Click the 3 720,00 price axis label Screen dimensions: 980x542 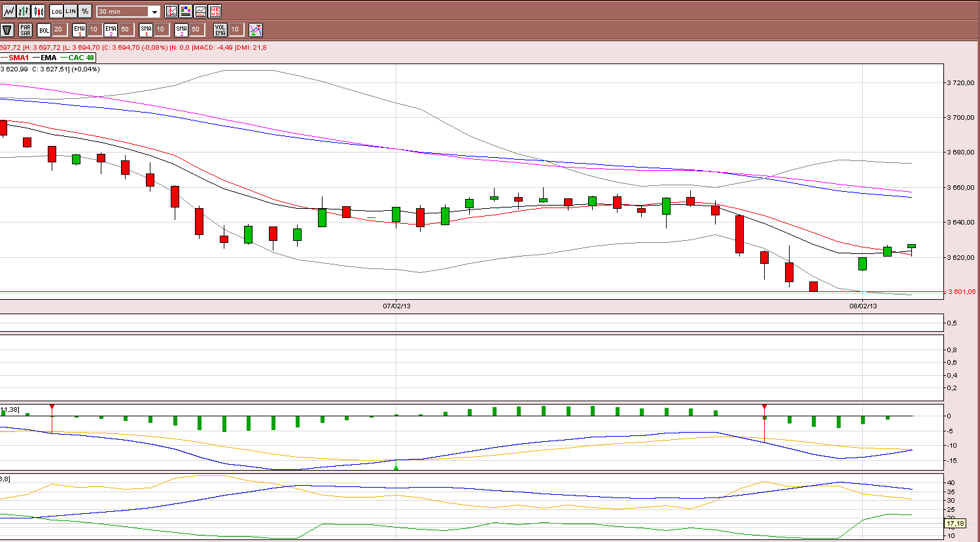click(x=962, y=83)
